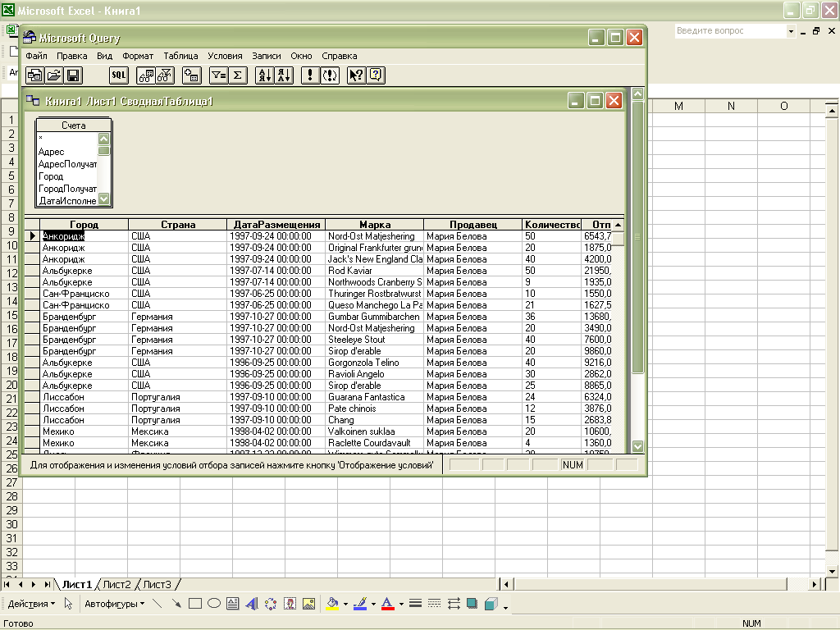
Task: Click Cycle Through Totals sigma icon
Action: pos(237,75)
